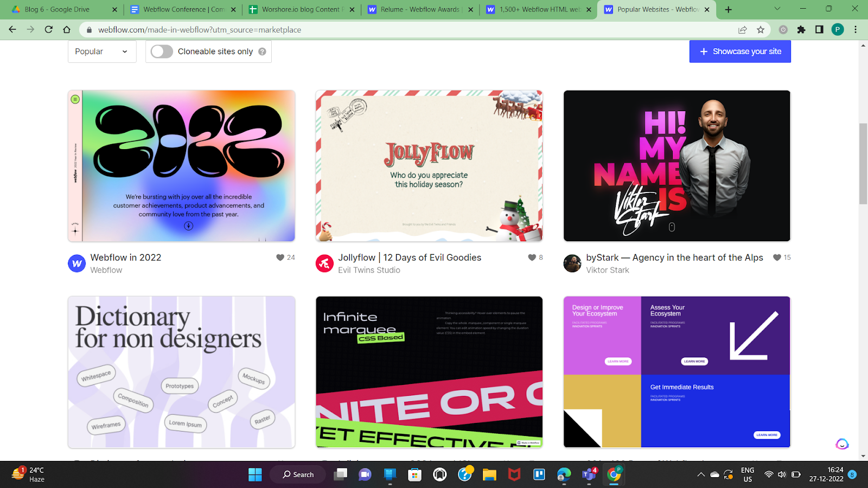Image resolution: width=868 pixels, height=488 pixels.
Task: Open the ENG US language switcher
Action: click(x=748, y=474)
